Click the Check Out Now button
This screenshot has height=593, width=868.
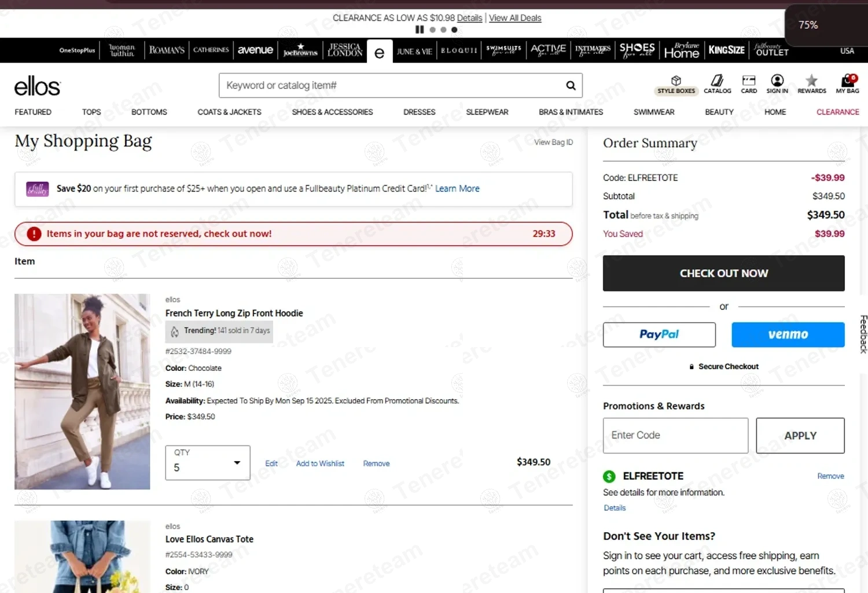[723, 273]
